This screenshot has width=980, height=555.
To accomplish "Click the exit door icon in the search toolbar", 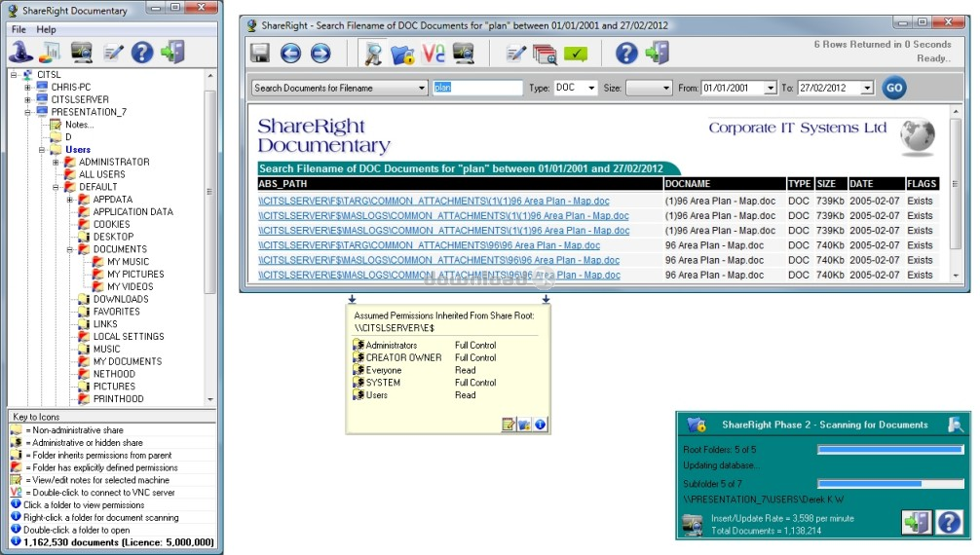I will click(657, 53).
